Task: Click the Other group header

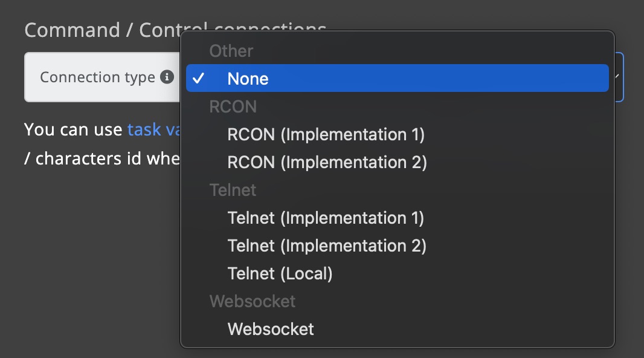Action: [x=231, y=51]
